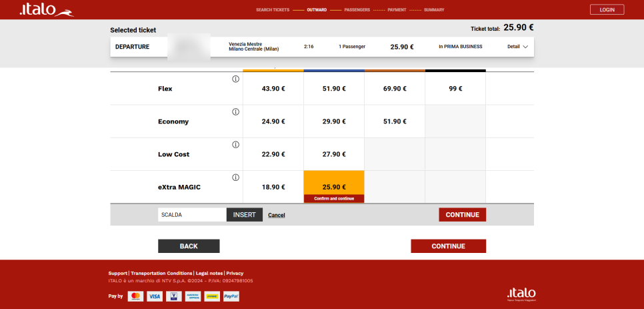Screen dimensions: 644x309
Task: Select Flex fare 99 €
Action: tap(455, 88)
